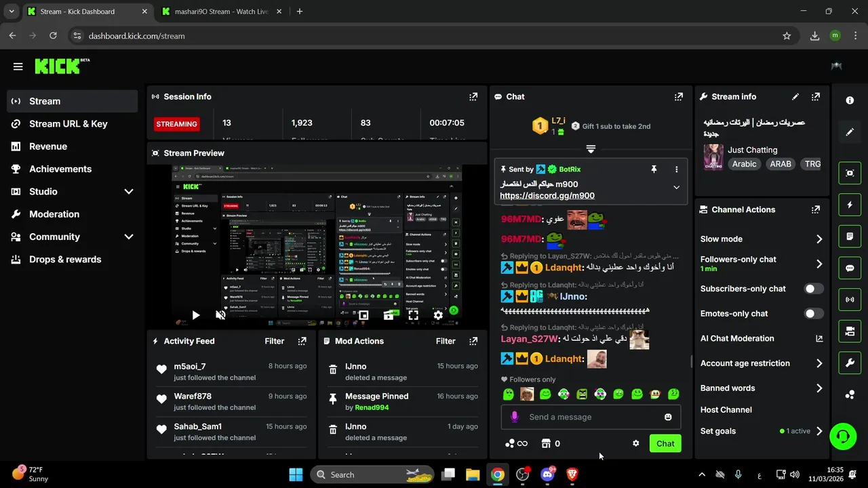Click the green Chat send button
This screenshot has width=868, height=488.
point(665,443)
